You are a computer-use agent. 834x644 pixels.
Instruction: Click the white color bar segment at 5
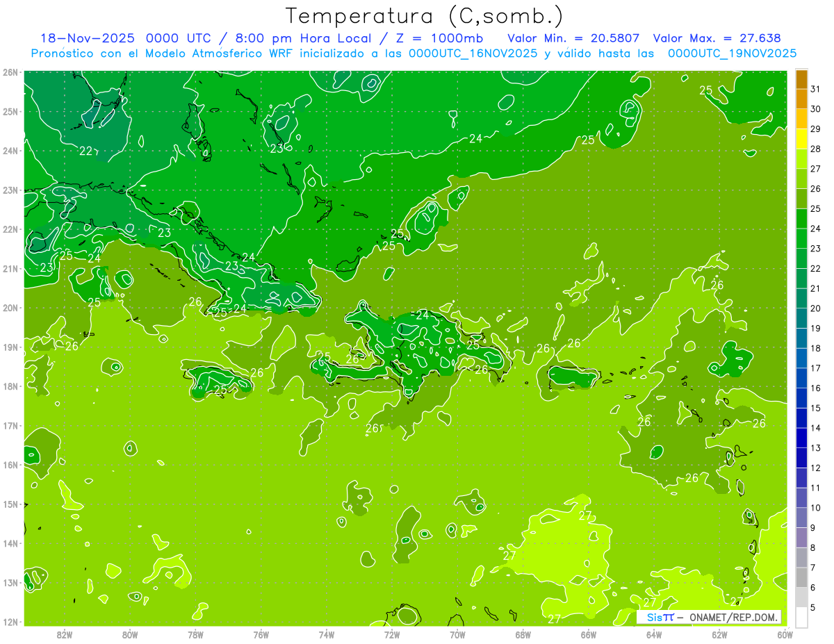tap(801, 617)
